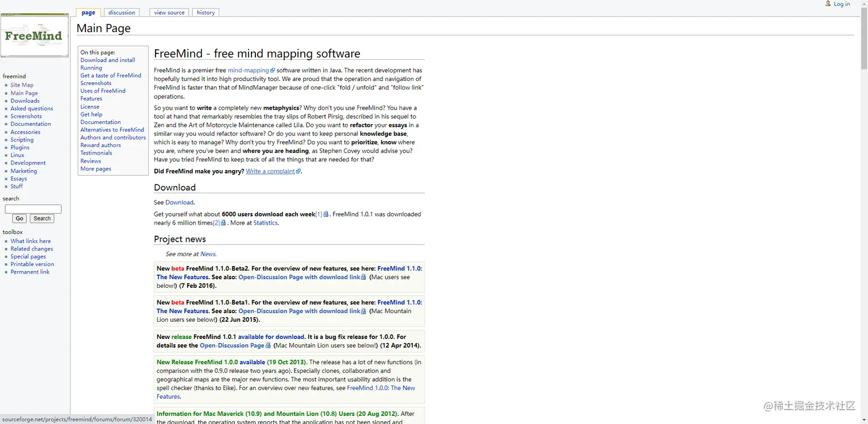Switch to the view source tab

[169, 12]
